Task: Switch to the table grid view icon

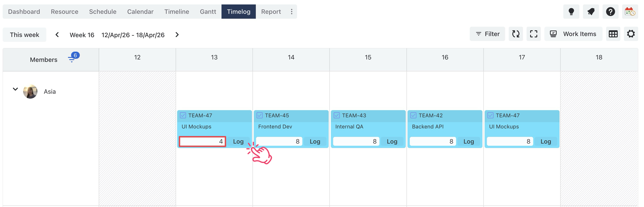Action: click(x=613, y=34)
